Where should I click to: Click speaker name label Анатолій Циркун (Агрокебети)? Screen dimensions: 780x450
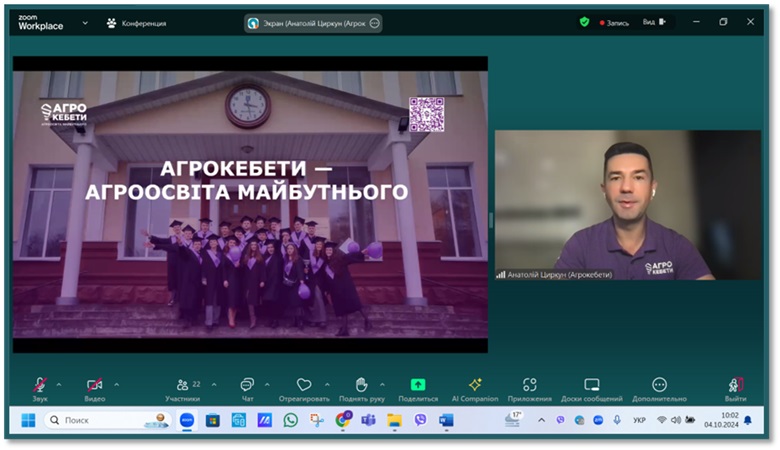pyautogui.click(x=559, y=274)
